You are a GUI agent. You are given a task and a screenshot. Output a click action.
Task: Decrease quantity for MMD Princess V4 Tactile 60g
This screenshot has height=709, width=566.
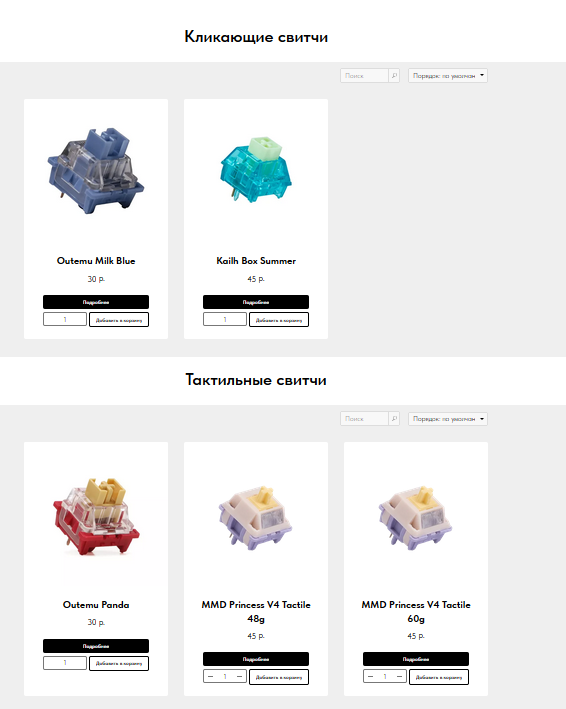tap(370, 676)
